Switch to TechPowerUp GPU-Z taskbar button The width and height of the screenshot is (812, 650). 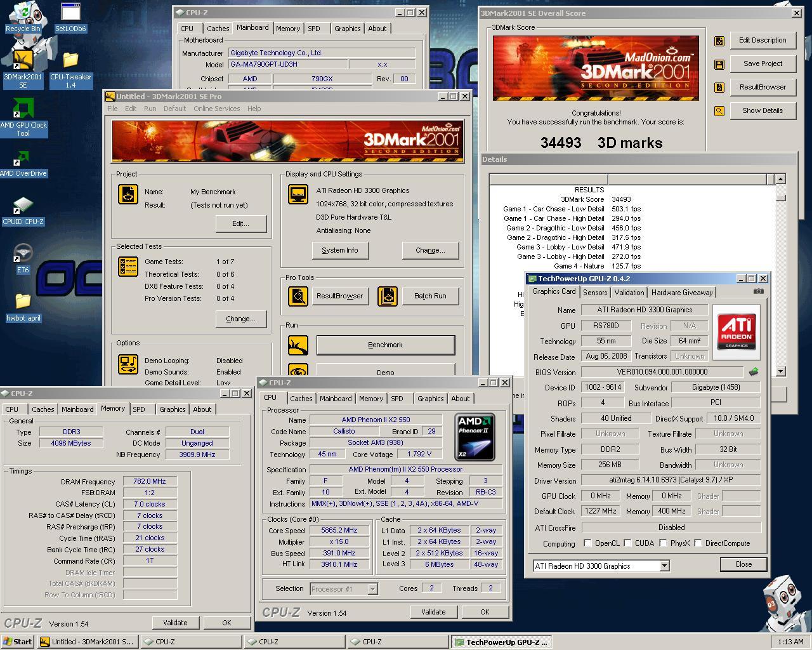501,642
